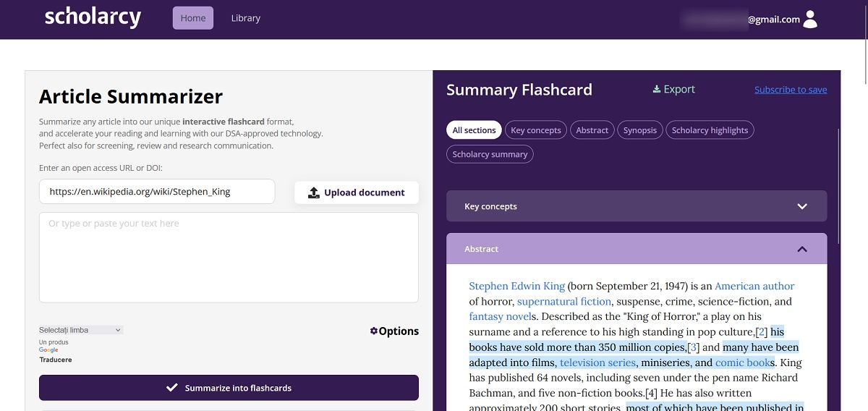Click the Key concepts section title
Viewport: 868px width, 411px height.
490,206
